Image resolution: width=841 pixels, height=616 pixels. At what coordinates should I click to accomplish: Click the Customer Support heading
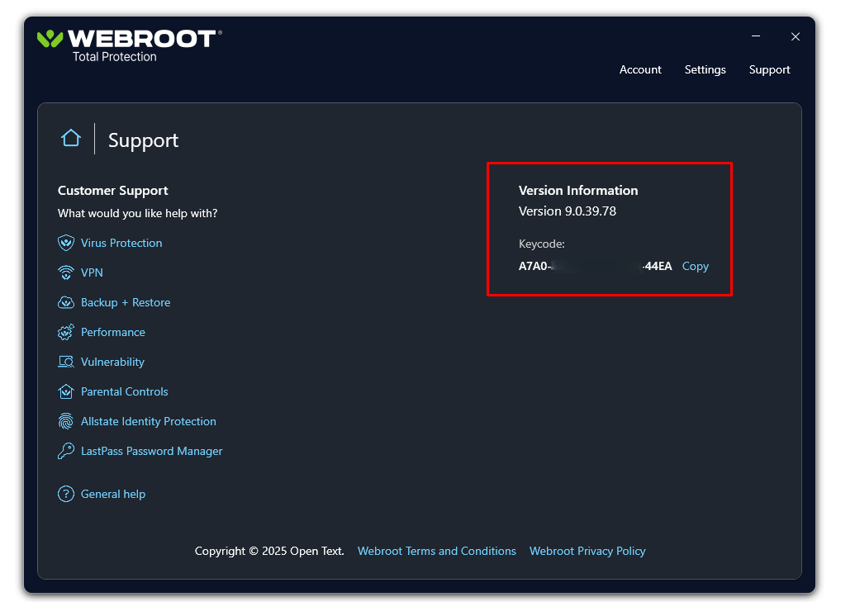(112, 191)
